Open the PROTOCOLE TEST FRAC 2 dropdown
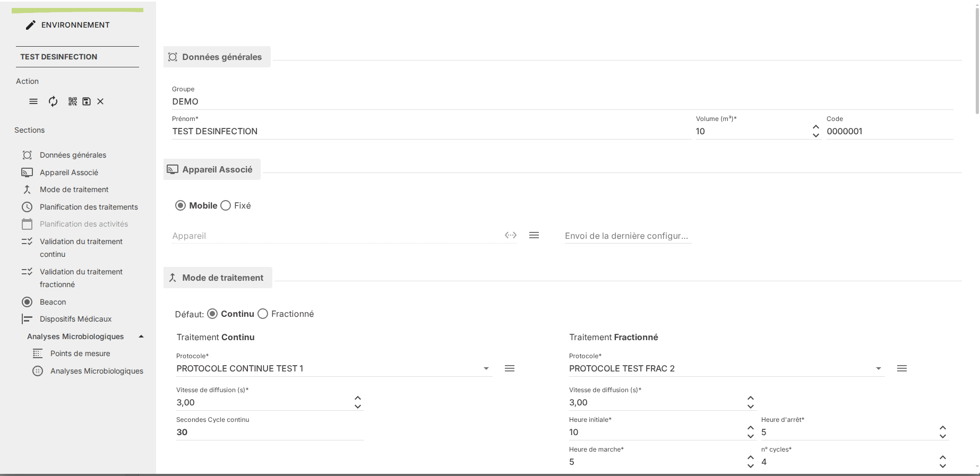 coord(879,368)
